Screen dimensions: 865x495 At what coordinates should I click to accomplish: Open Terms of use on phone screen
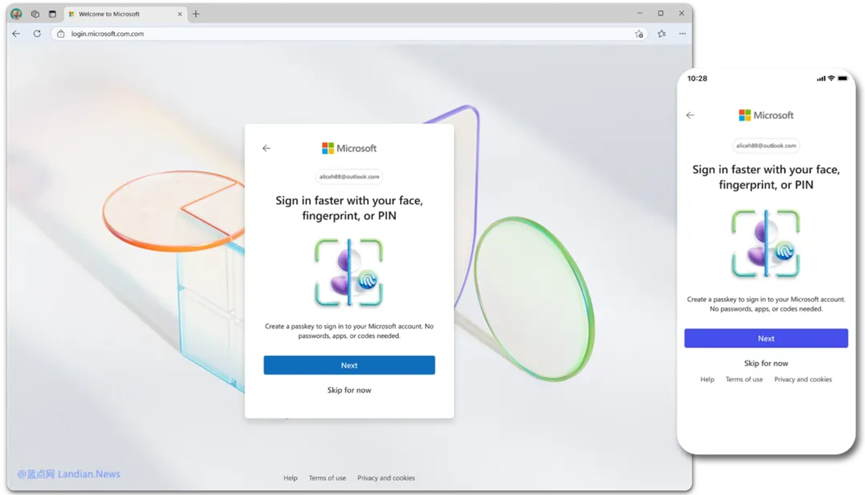click(x=744, y=379)
